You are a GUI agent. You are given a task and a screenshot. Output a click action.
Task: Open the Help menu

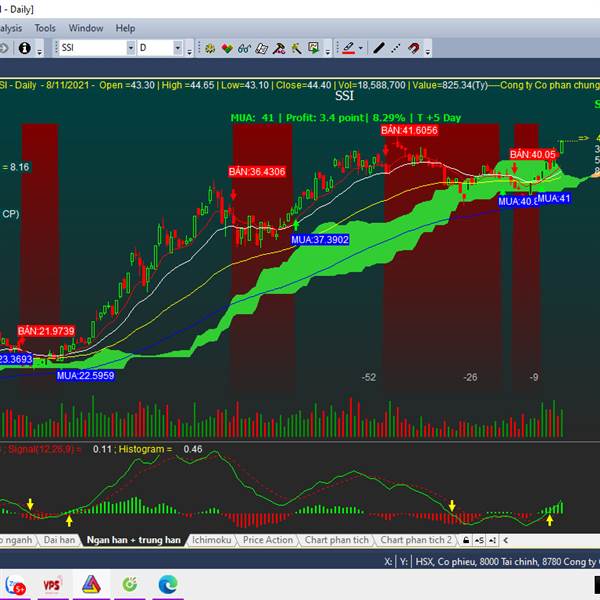point(125,28)
